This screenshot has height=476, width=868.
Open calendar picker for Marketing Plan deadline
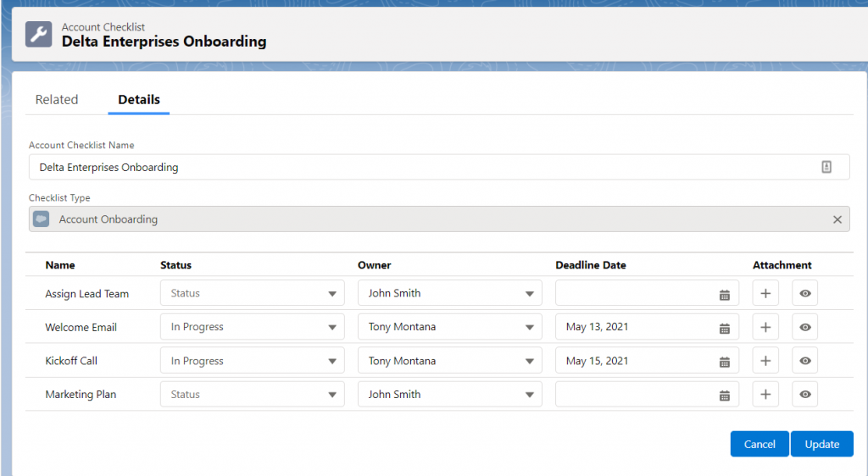tap(724, 396)
